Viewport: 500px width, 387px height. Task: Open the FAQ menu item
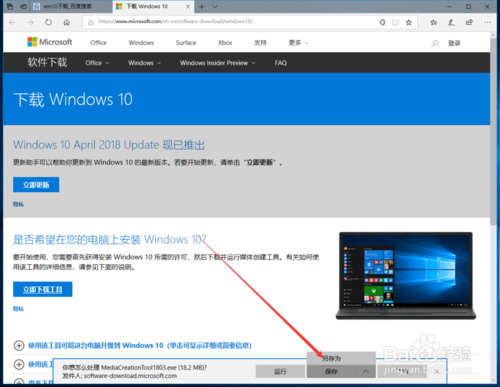[x=281, y=63]
